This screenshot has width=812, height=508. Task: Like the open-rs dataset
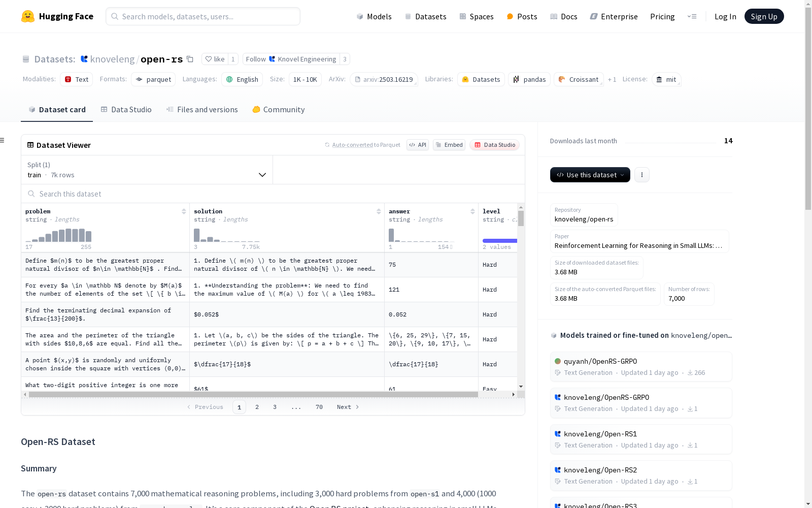[x=215, y=59]
